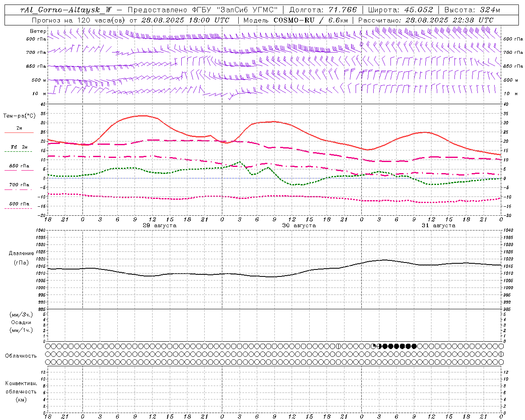Select the provider text ФГБУ "ЗапСиб УГМС"
The width and height of the screenshot is (525, 420).
(x=235, y=10)
